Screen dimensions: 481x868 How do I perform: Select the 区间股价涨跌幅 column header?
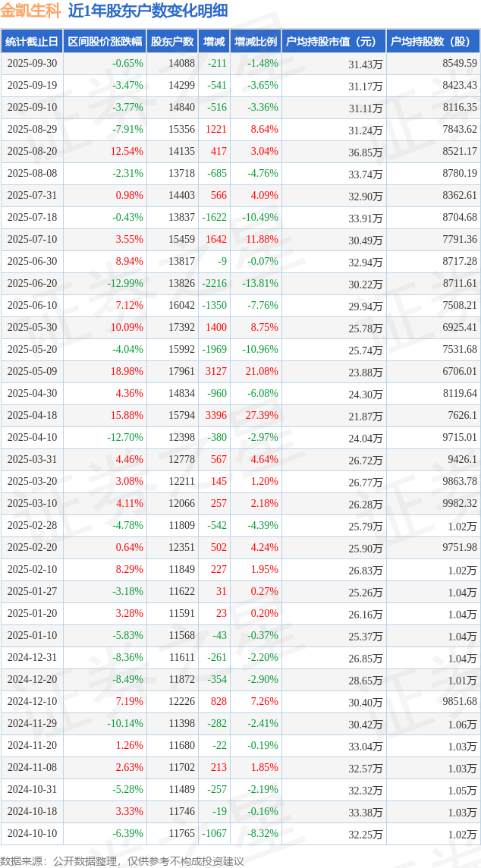pos(104,42)
